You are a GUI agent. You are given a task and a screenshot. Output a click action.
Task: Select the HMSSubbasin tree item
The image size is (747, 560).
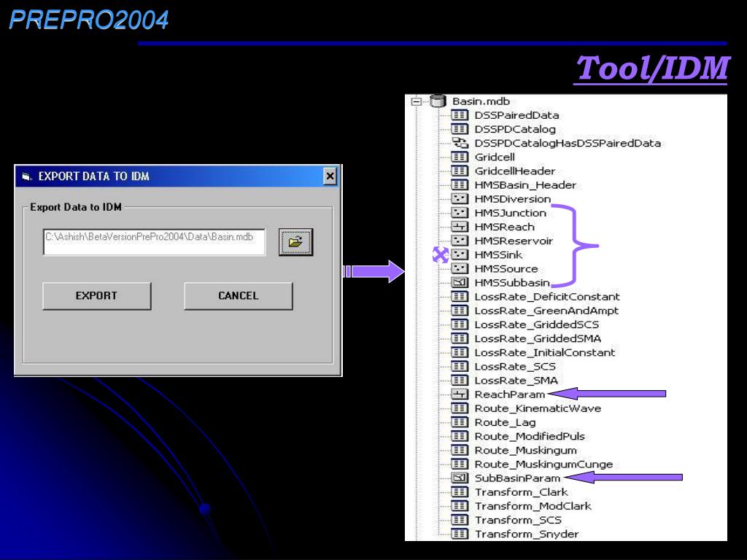(512, 283)
